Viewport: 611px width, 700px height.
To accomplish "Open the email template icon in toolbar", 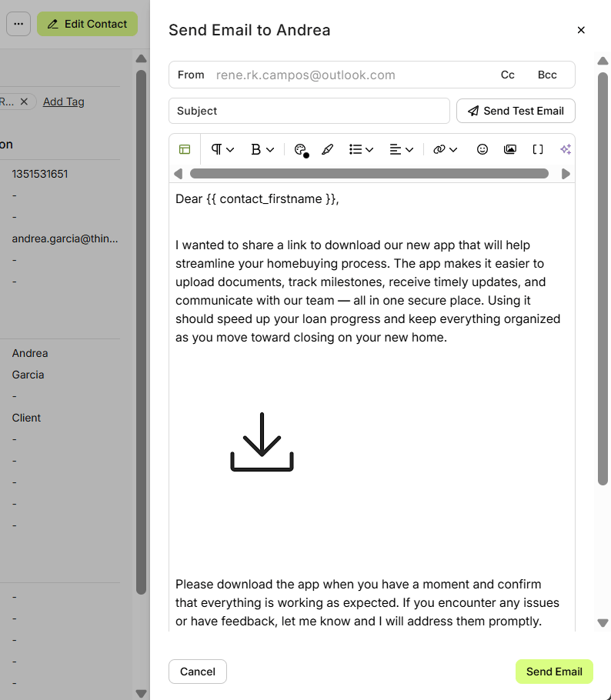I will click(185, 149).
